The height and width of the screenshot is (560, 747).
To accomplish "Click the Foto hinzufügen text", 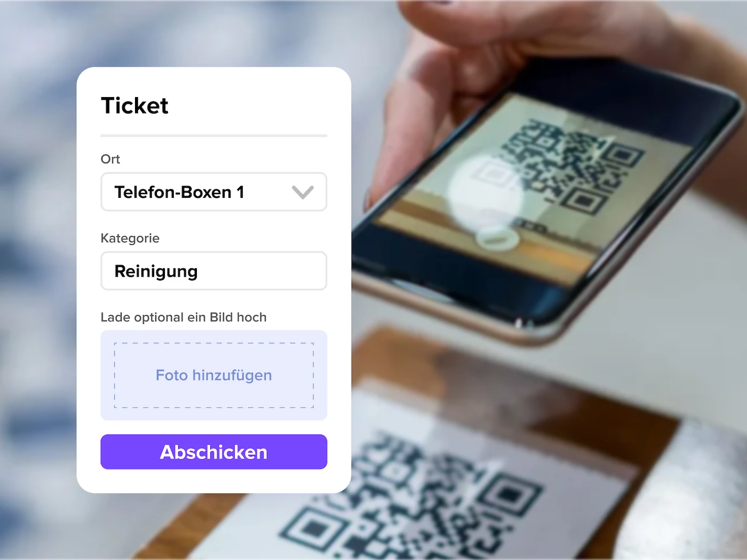I will click(x=213, y=375).
